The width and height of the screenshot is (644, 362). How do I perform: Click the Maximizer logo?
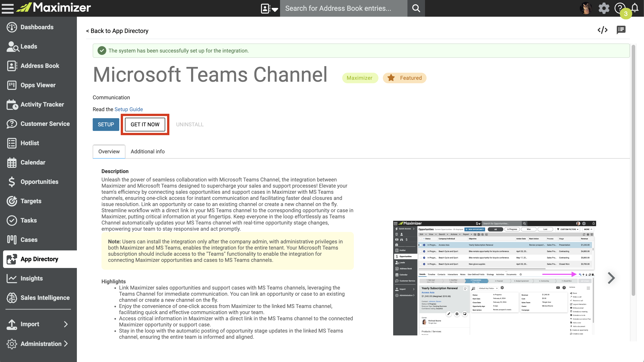[54, 8]
